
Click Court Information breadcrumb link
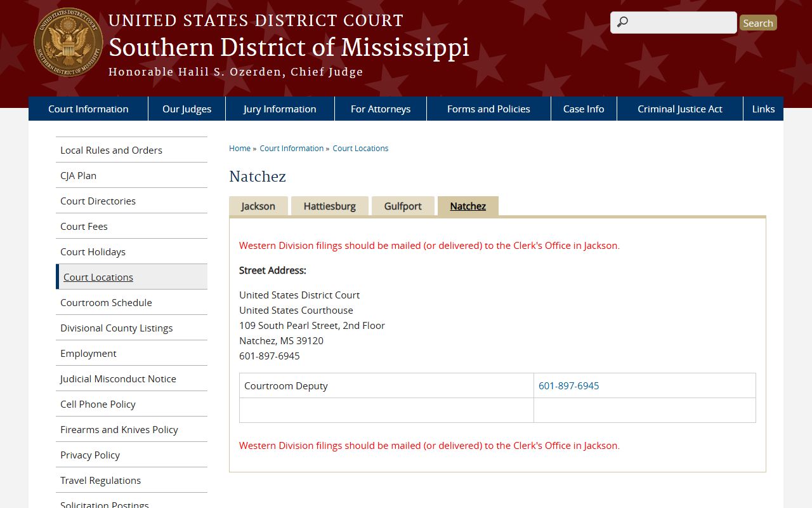click(x=292, y=148)
